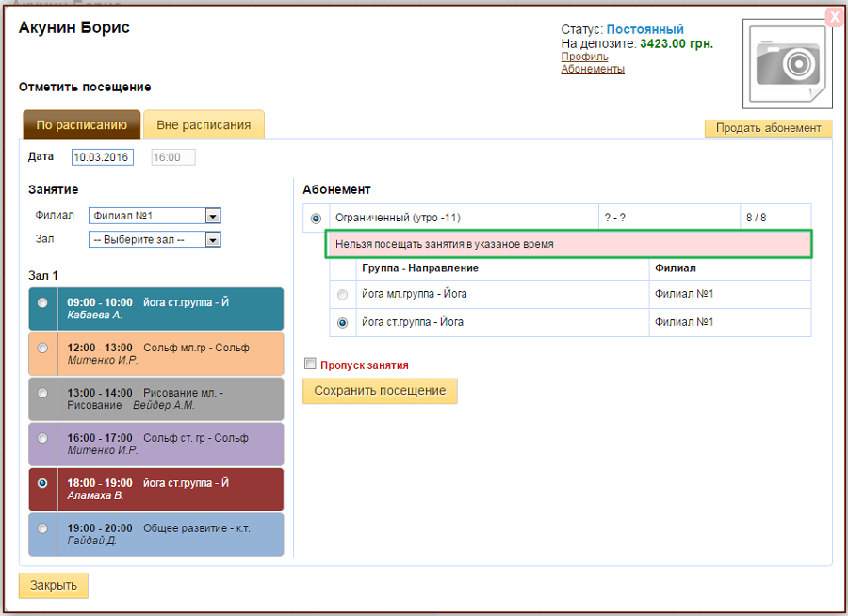Open the Выберите зал dropdown
The height and width of the screenshot is (616, 848).
[x=155, y=239]
